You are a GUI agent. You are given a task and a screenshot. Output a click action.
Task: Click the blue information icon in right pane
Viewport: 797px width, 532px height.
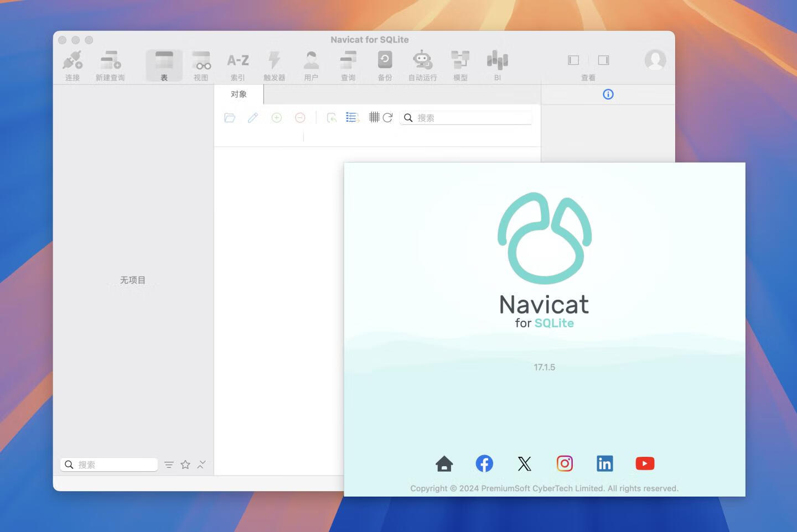(608, 94)
